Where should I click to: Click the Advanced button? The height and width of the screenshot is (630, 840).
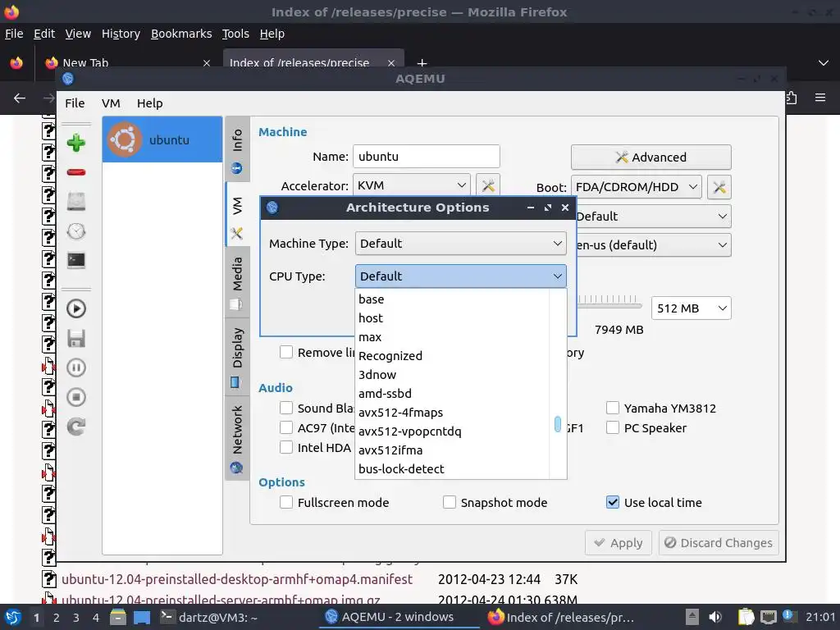[651, 157]
